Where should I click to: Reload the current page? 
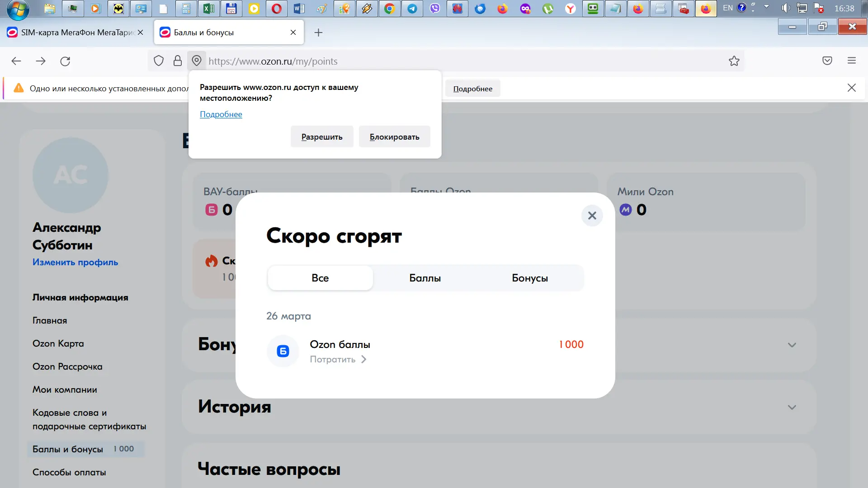65,61
